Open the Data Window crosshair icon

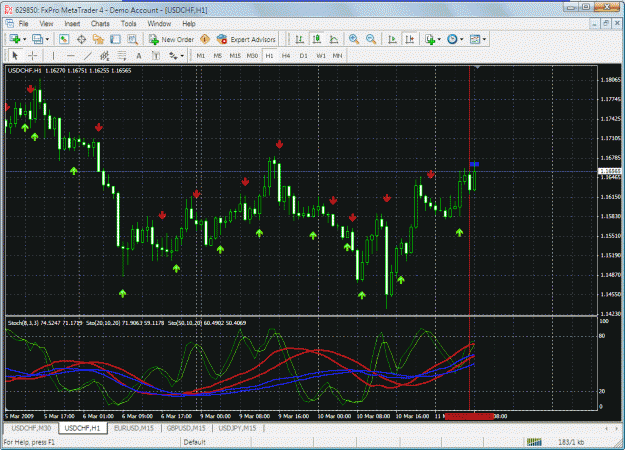(81, 39)
